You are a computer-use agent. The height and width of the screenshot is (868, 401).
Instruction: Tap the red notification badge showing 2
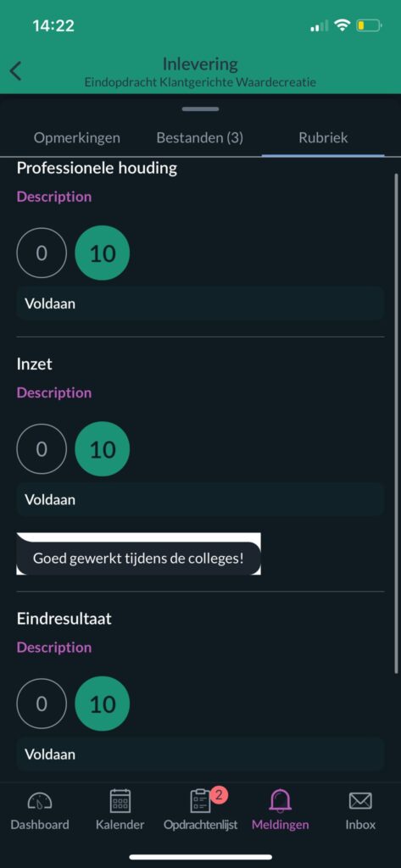click(x=219, y=795)
